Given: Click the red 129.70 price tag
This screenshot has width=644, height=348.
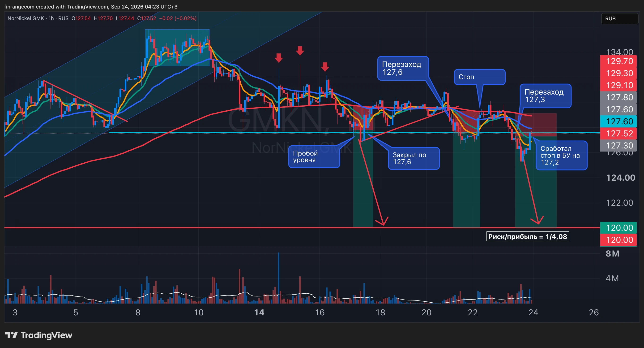Looking at the screenshot, I should click(x=618, y=61).
